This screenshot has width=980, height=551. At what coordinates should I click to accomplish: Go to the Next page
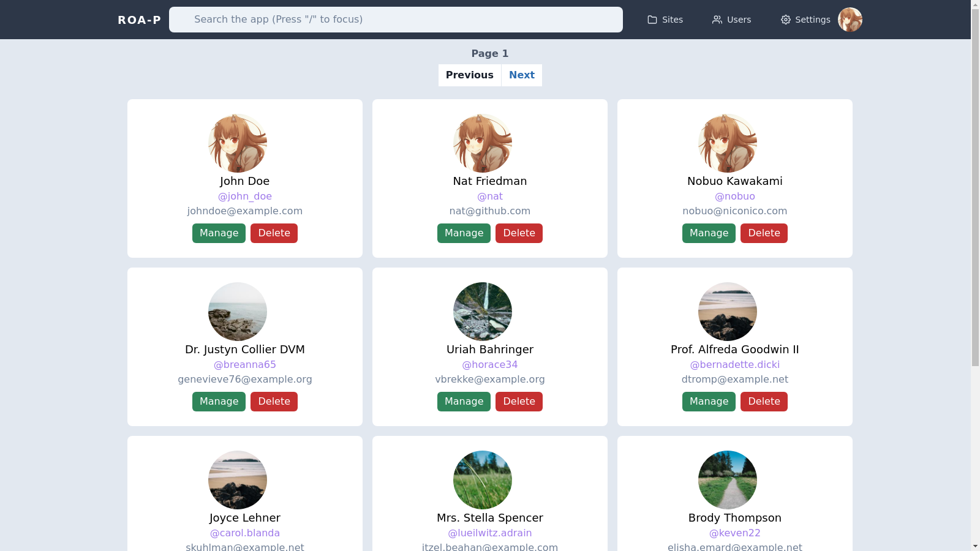tap(521, 75)
